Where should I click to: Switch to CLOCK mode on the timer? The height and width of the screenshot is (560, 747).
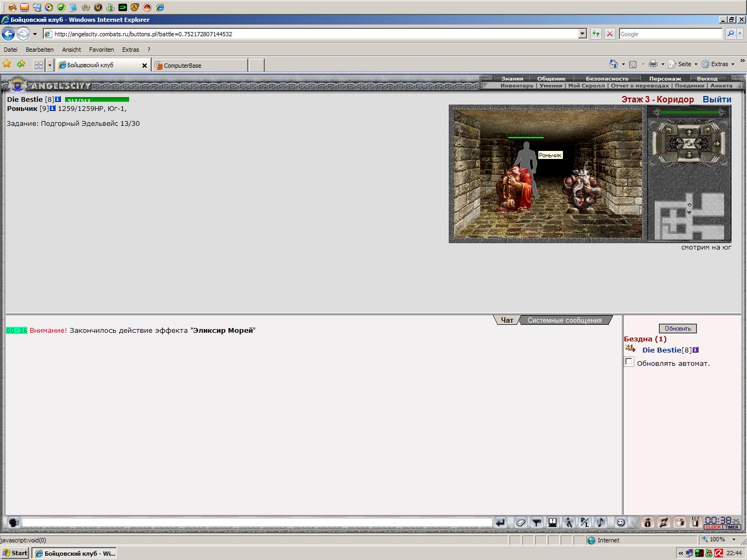pyautogui.click(x=713, y=527)
